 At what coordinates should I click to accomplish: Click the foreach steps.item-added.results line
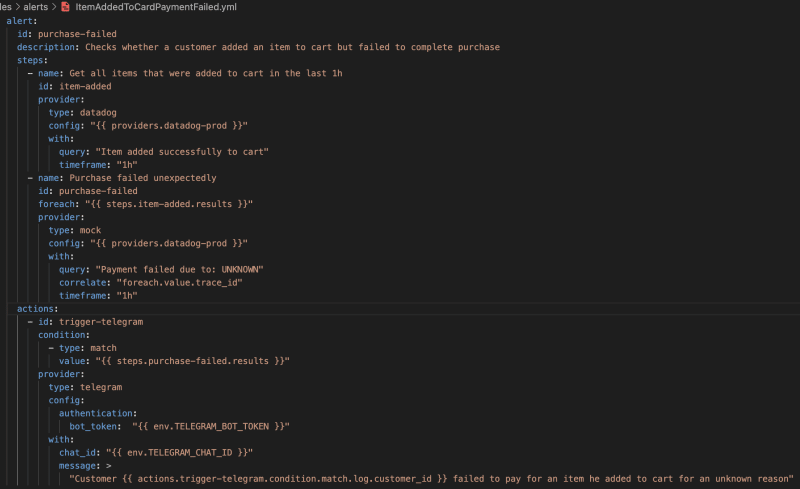(x=145, y=204)
